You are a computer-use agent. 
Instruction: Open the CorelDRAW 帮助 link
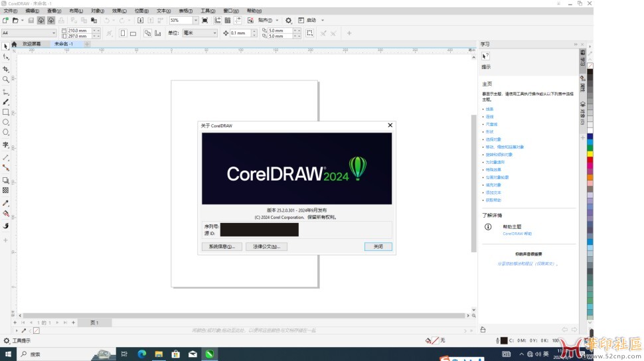(517, 234)
